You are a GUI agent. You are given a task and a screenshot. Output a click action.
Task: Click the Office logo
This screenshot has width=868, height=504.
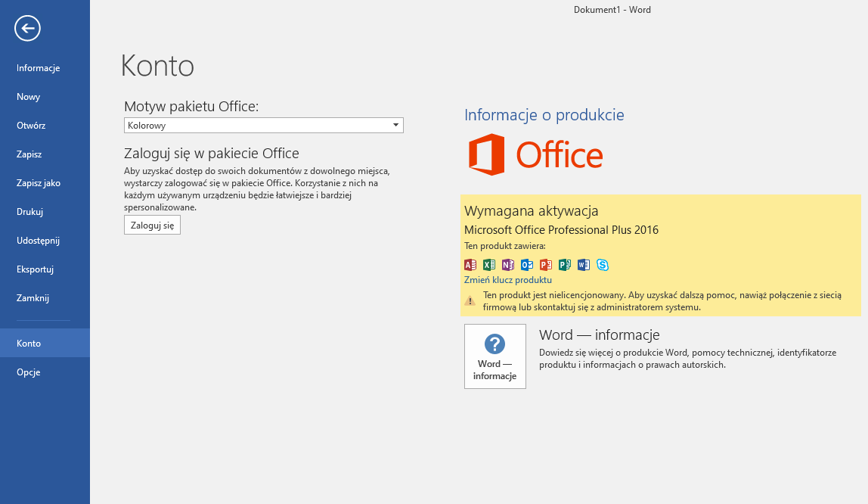coord(535,154)
